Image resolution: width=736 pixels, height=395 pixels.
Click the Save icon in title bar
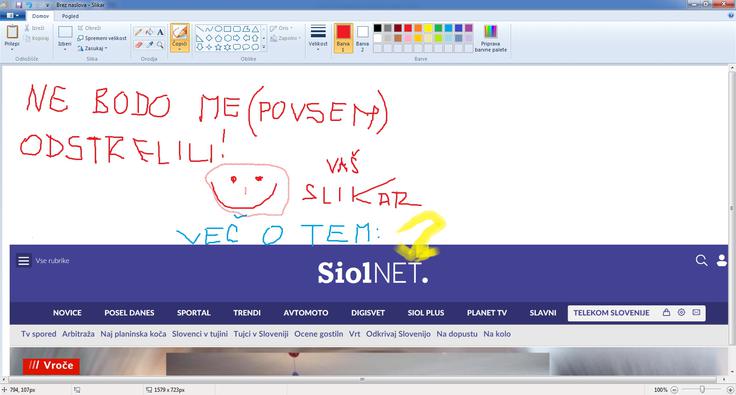(19, 5)
